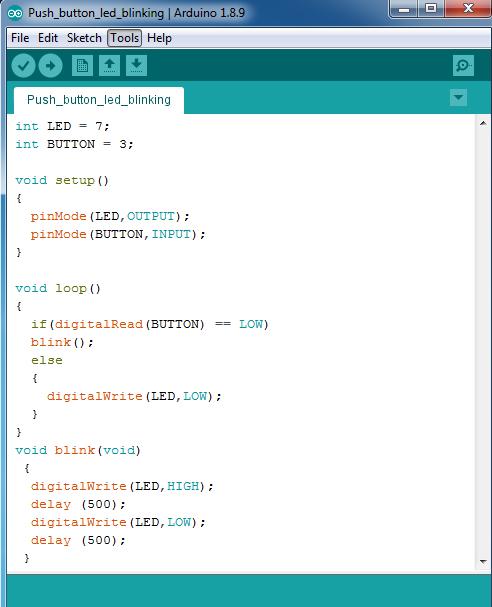Save the sketch using the down arrow icon
The width and height of the screenshot is (492, 607).
(136, 65)
